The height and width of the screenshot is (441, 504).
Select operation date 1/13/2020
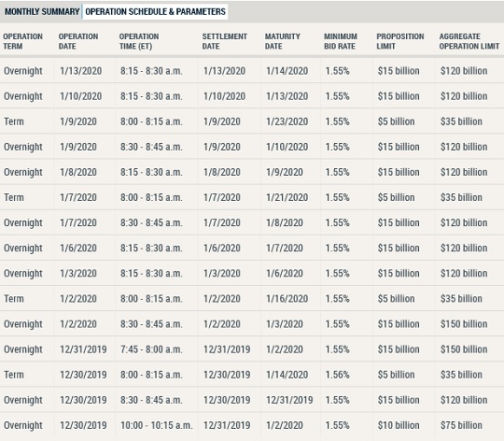point(81,71)
